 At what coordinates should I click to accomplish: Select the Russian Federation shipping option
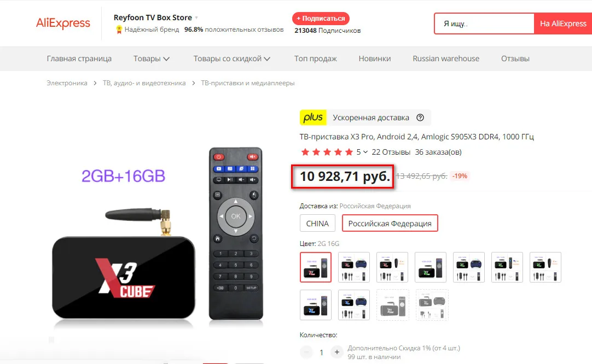point(390,224)
